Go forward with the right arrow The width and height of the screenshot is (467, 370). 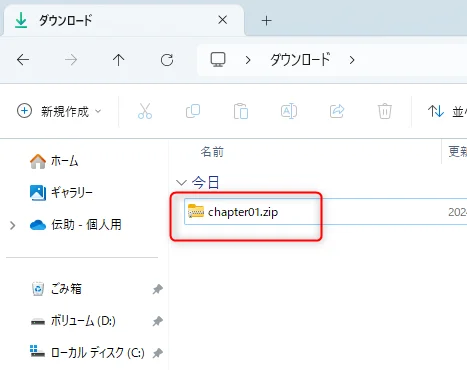click(71, 60)
